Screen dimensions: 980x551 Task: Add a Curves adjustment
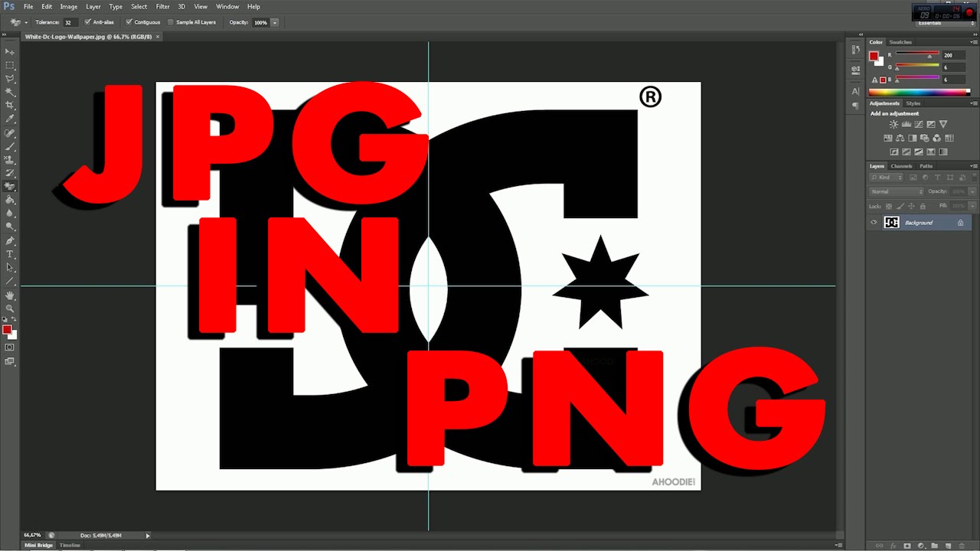[x=919, y=124]
